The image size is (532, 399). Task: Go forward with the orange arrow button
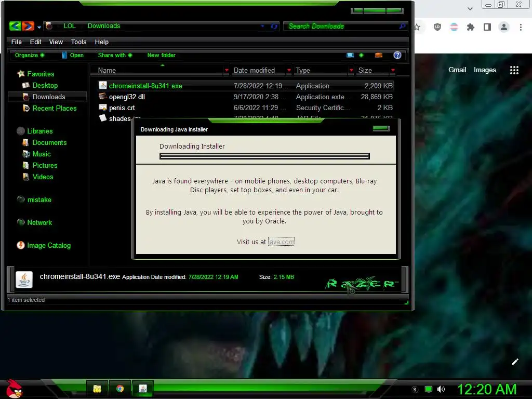coord(28,26)
